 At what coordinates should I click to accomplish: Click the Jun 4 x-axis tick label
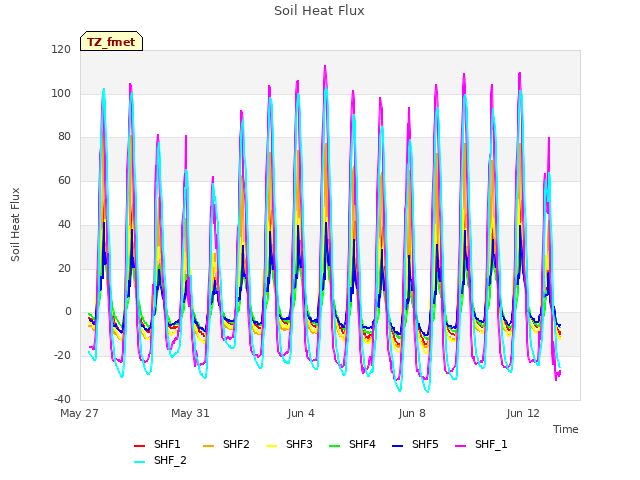pos(301,413)
